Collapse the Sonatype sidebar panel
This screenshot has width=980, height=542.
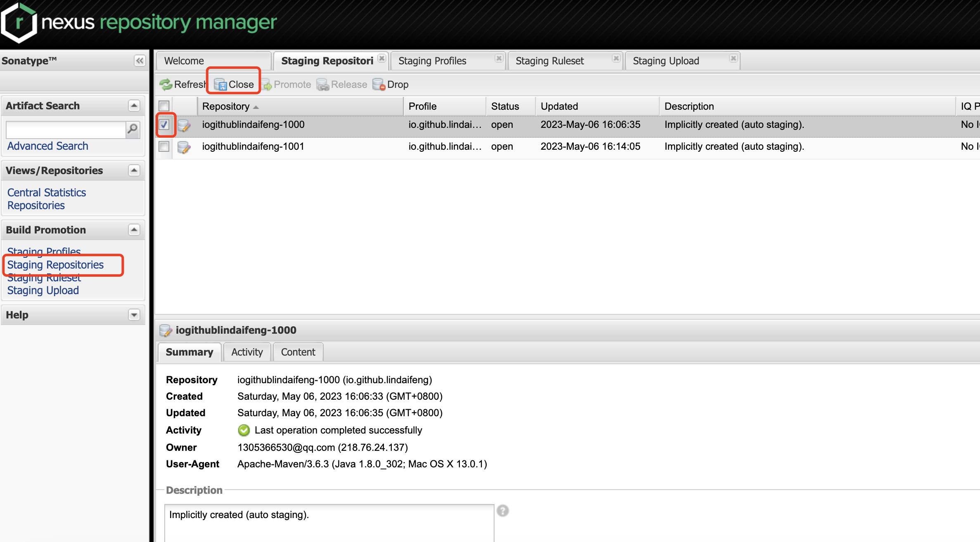[140, 61]
